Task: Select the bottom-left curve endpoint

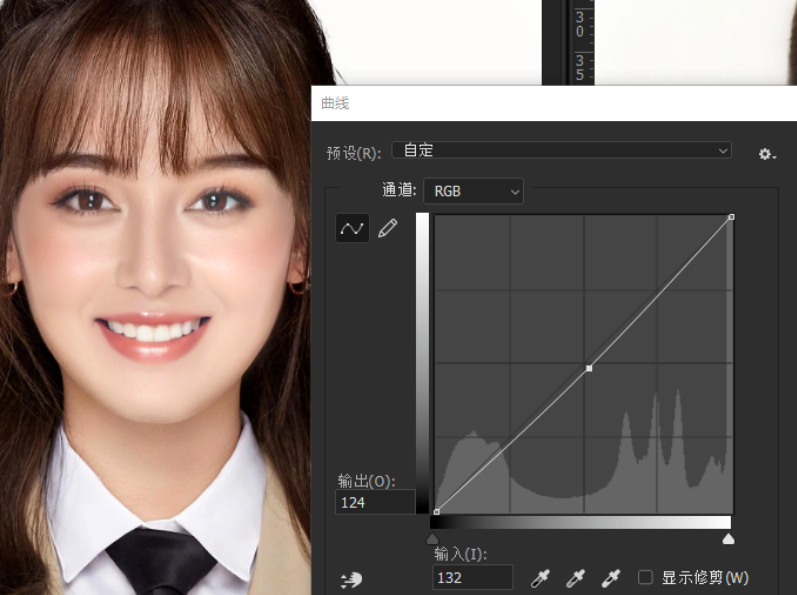Action: click(x=437, y=512)
